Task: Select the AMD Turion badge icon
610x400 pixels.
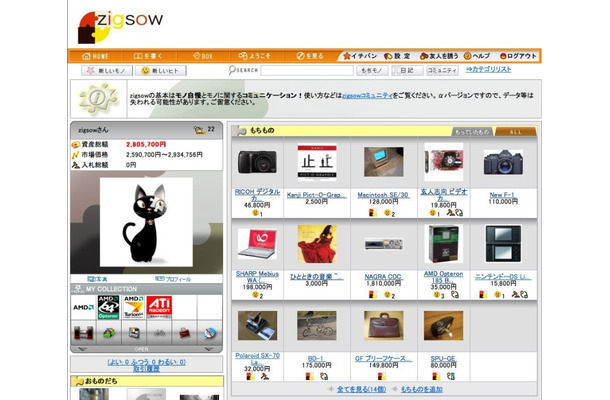Action: [133, 307]
